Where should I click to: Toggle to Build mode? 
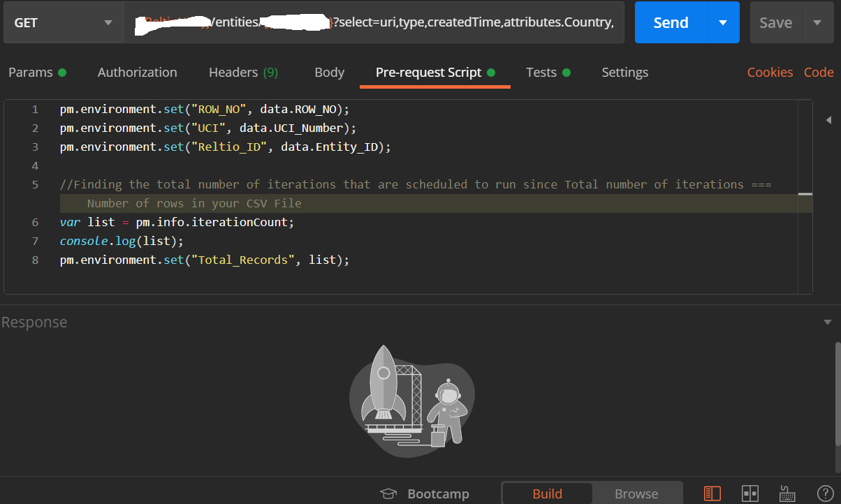tap(547, 494)
